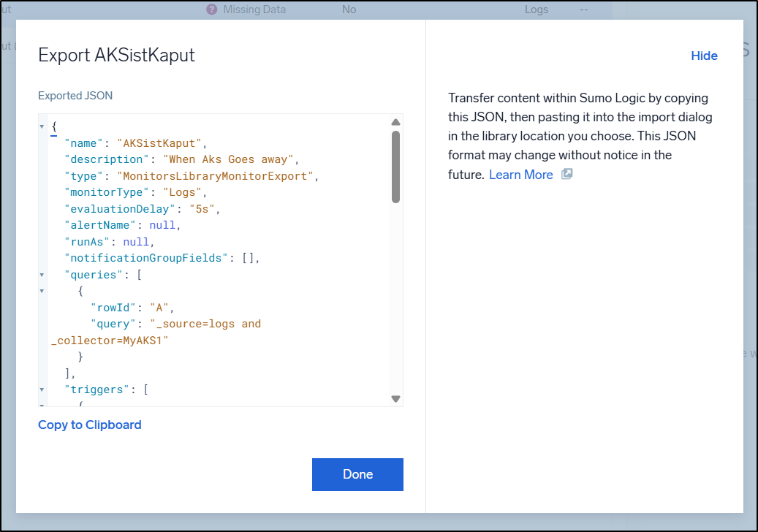The height and width of the screenshot is (532, 758).
Task: Click the Missing Data help icon
Action: click(x=212, y=9)
